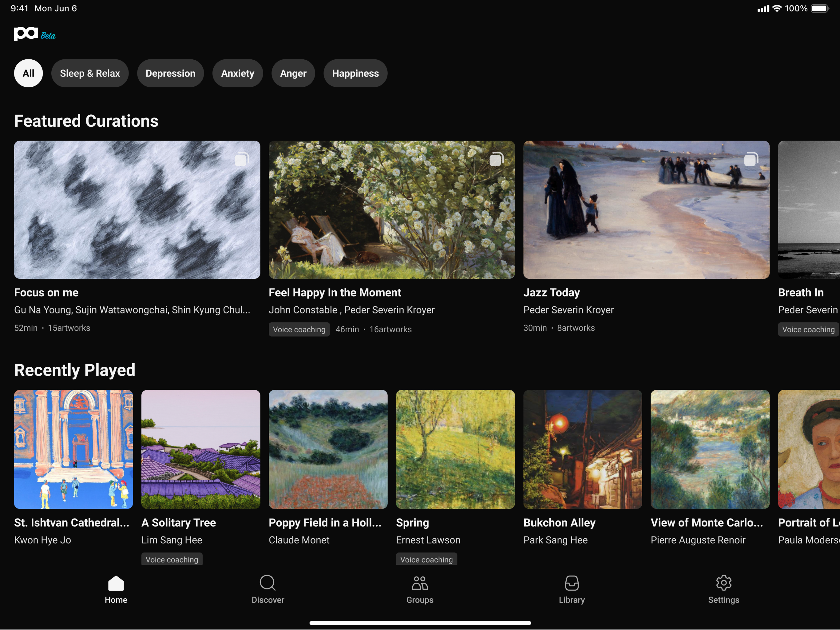Screen dimensions: 840x630
Task: Click the 'Bukchon Alley' title text
Action: [x=559, y=523]
